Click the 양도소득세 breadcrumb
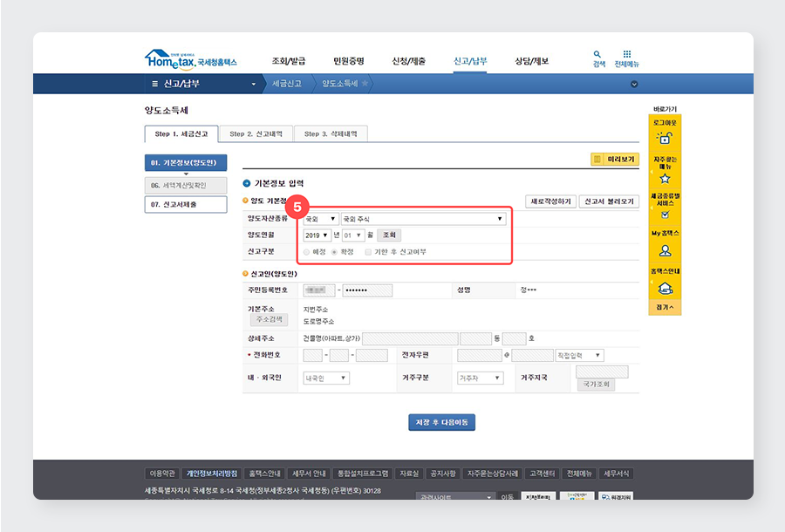The width and height of the screenshot is (785, 532). pos(340,84)
